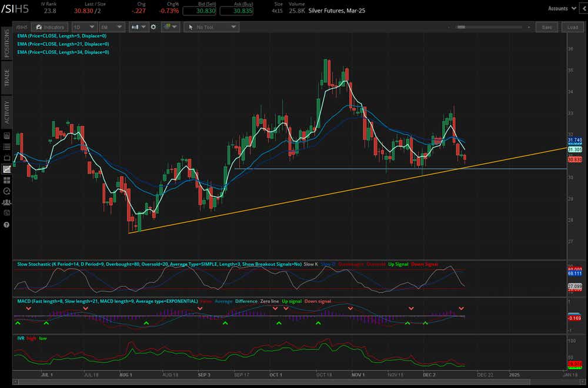Toggle the Down Signal display for Slow Stochastic

(425, 264)
